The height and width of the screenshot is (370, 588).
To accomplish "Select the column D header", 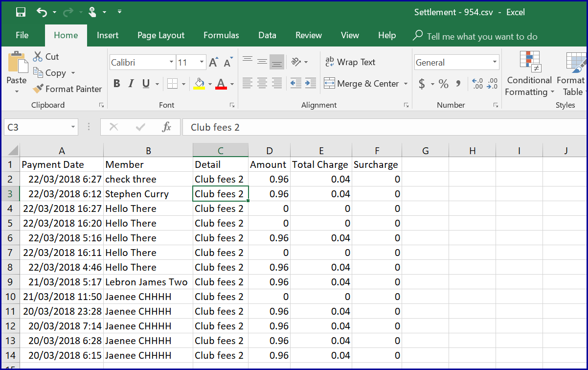I will pyautogui.click(x=269, y=151).
